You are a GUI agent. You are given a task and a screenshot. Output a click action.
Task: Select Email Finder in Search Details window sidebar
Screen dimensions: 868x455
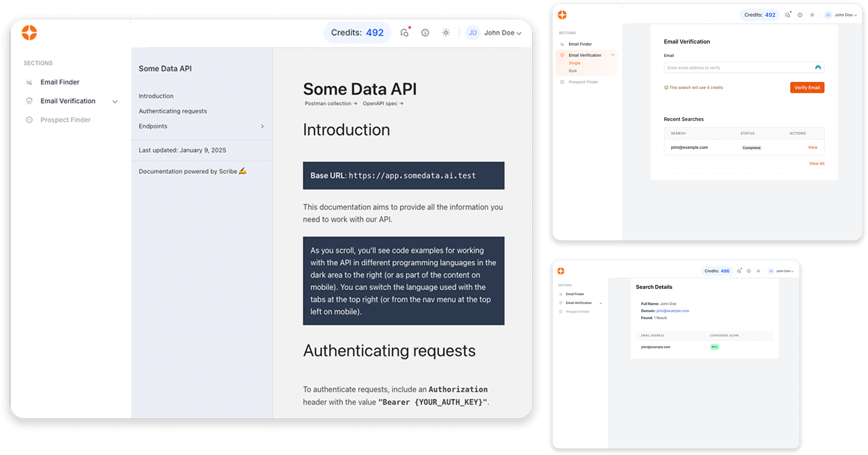(575, 294)
